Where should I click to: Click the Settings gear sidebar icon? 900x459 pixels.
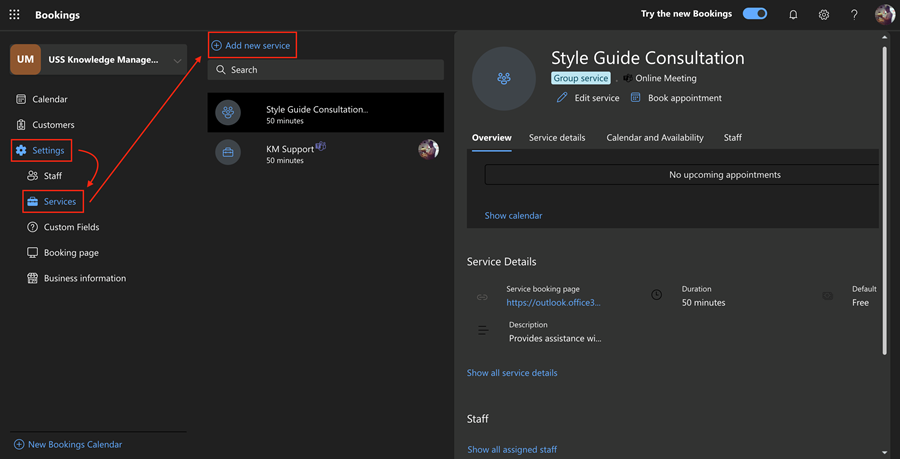[x=21, y=150]
